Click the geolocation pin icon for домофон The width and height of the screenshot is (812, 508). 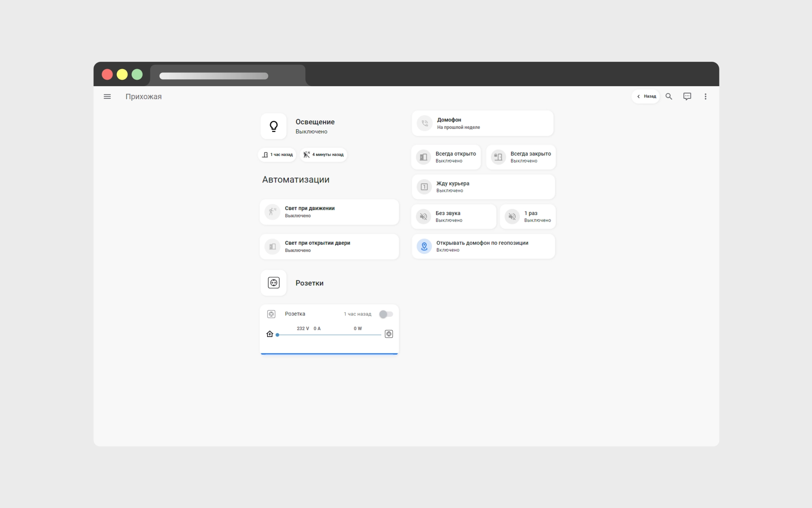(x=424, y=246)
